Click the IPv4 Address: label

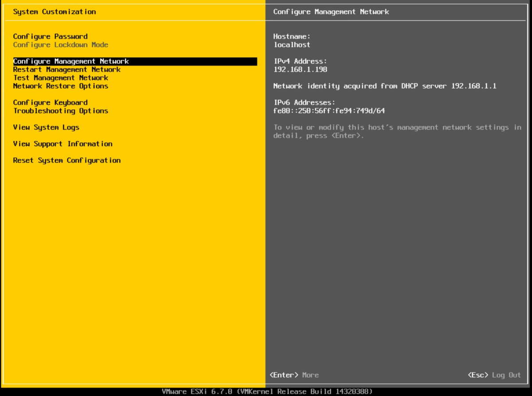300,61
